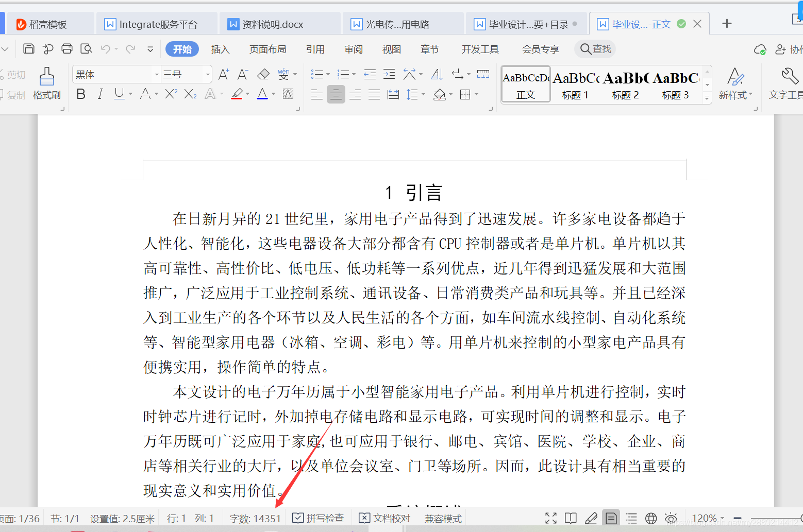Justify paragraph text
This screenshot has width=803, height=532.
point(374,94)
